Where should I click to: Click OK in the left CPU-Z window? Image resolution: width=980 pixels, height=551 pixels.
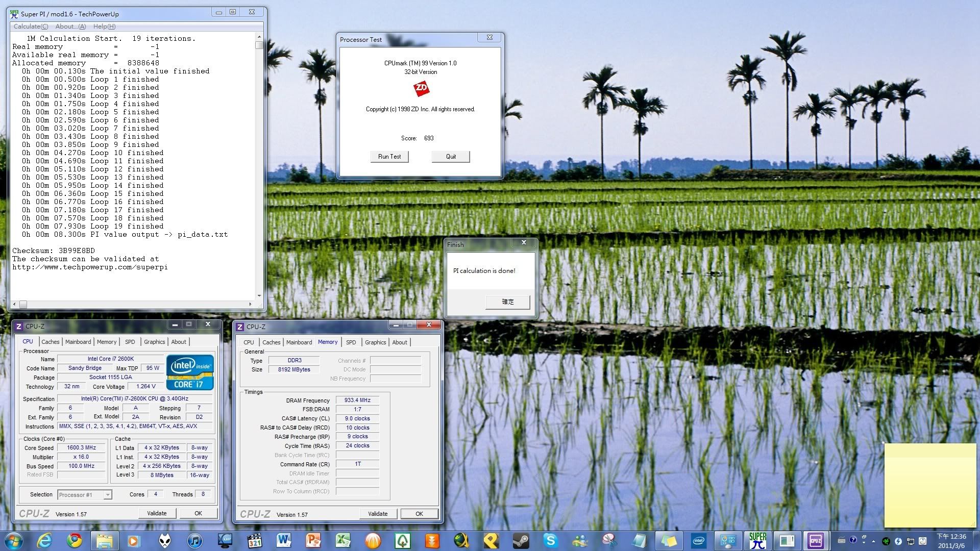coord(198,513)
